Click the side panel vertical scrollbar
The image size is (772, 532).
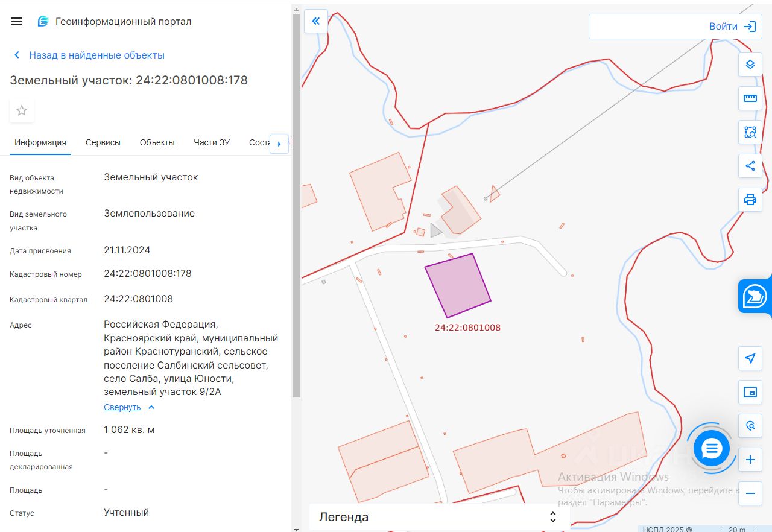[296, 205]
